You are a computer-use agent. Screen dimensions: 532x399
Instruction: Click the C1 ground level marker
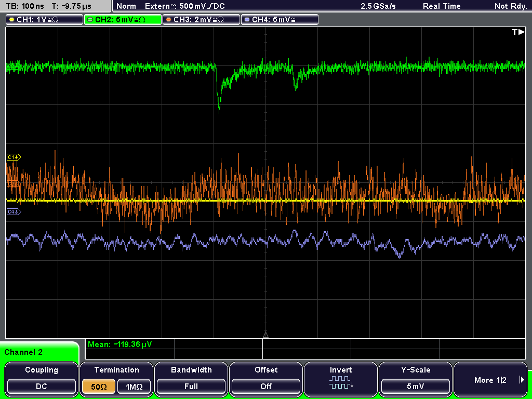(14, 157)
